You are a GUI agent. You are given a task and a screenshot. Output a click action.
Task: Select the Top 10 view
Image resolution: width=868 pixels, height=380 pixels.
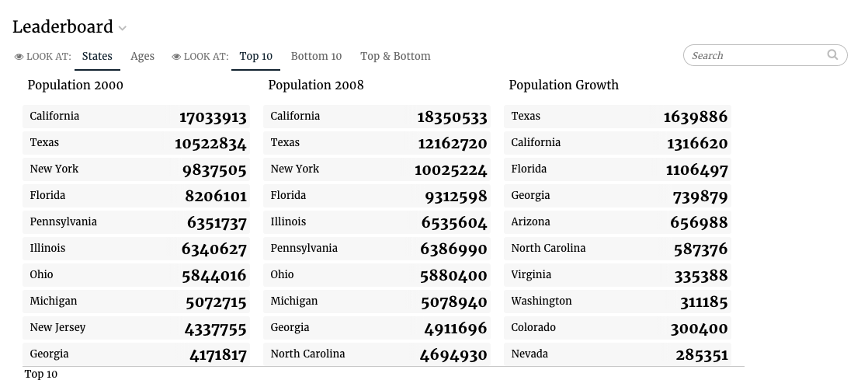[255, 57]
